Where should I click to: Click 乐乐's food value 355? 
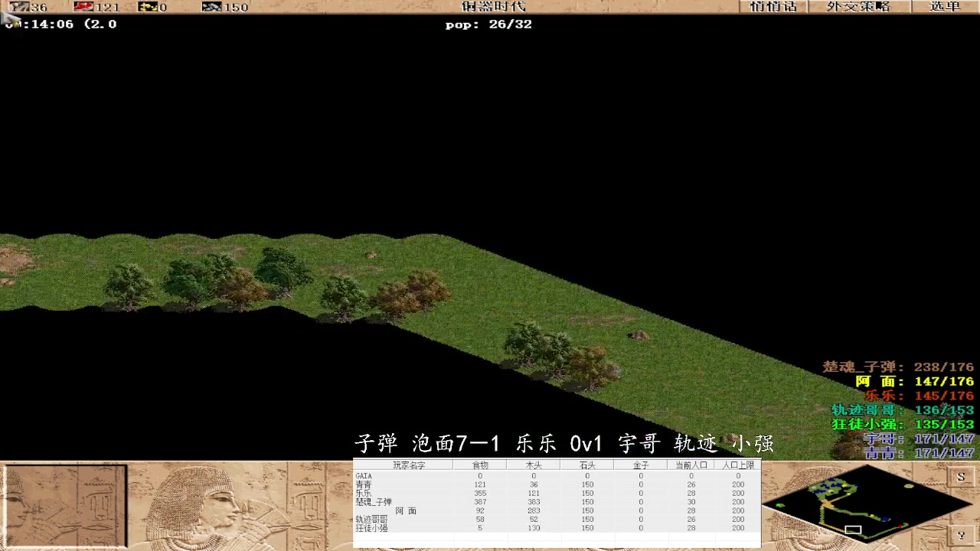(480, 494)
